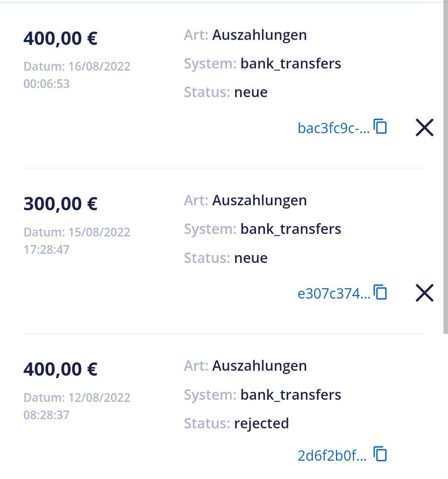Click the date 16/08/2022 00:06:53
The image size is (448, 479).
point(77,75)
